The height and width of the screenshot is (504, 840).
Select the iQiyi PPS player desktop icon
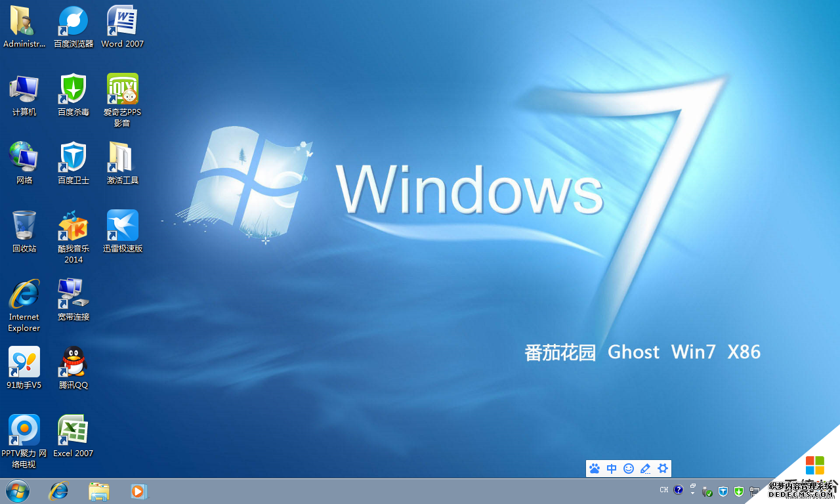pyautogui.click(x=122, y=89)
